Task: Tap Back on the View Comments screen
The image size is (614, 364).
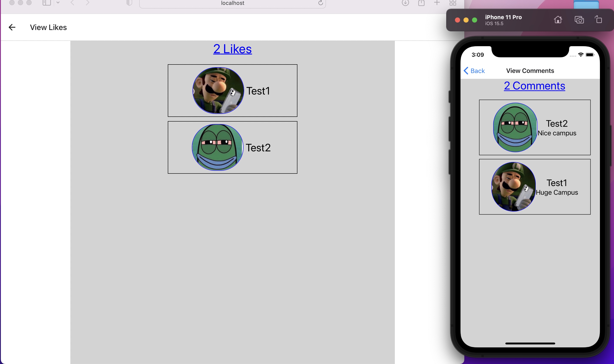Action: (475, 71)
